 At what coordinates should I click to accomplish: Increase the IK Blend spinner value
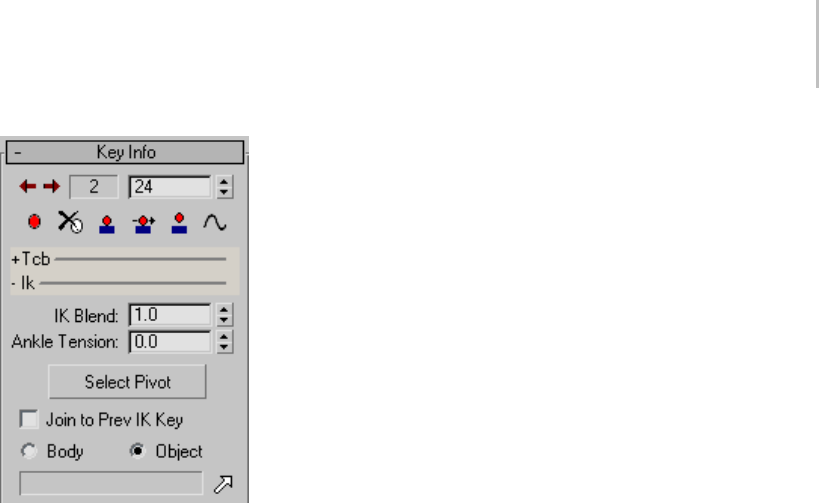224,309
